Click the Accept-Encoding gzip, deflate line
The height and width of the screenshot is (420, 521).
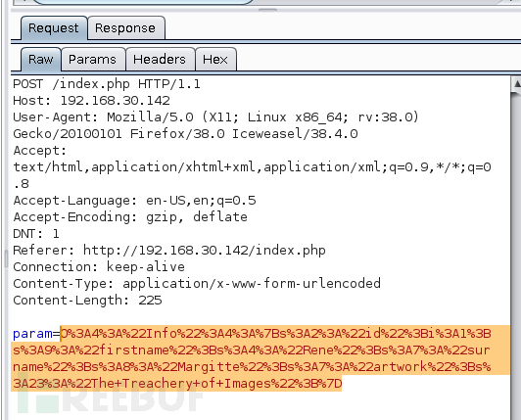click(130, 217)
